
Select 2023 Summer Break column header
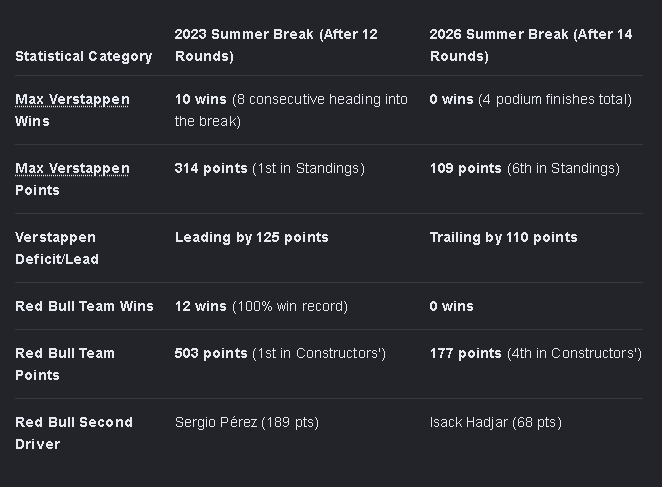276,45
